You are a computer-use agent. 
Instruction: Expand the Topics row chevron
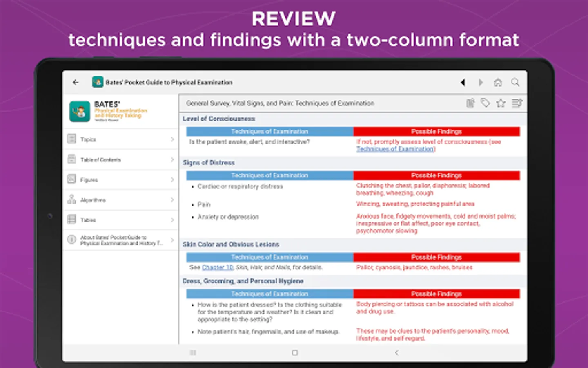pyautogui.click(x=172, y=139)
